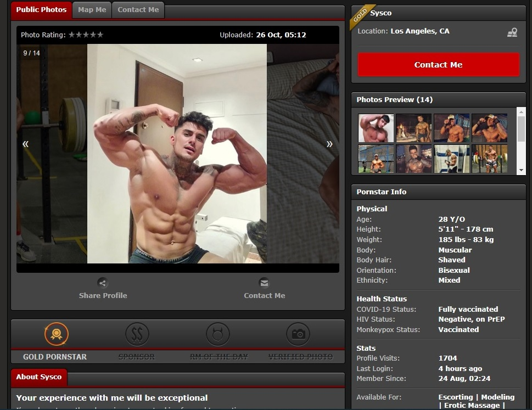Rate the photo using the star rating

(x=86, y=35)
